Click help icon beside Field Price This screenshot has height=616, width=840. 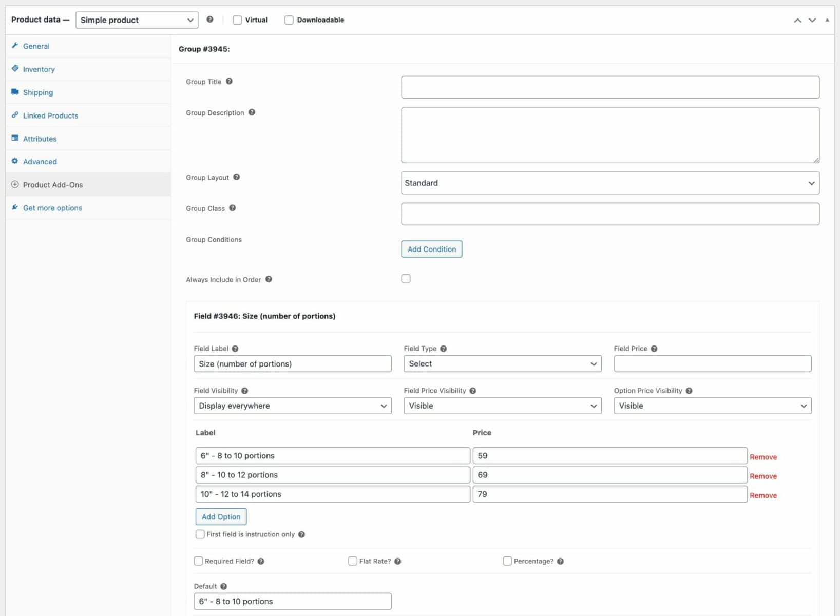click(x=654, y=349)
